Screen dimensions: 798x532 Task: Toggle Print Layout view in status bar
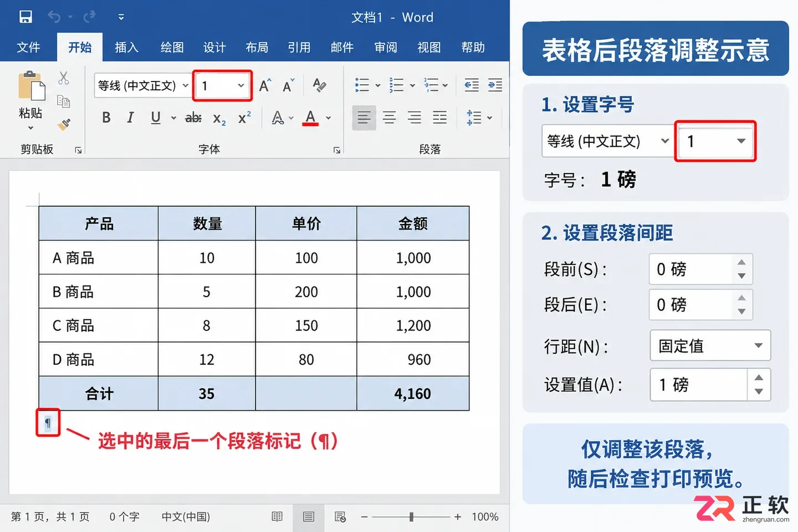click(309, 516)
